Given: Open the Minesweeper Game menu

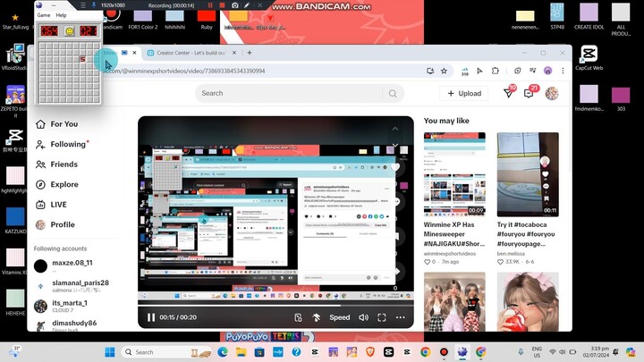Looking at the screenshot, I should tap(44, 15).
